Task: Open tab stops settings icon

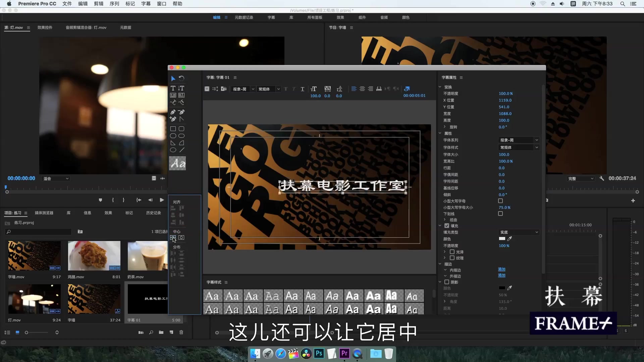Action: click(x=379, y=89)
